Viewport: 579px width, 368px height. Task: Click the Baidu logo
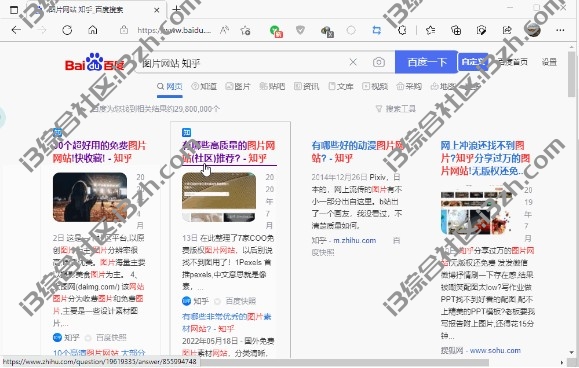click(94, 62)
